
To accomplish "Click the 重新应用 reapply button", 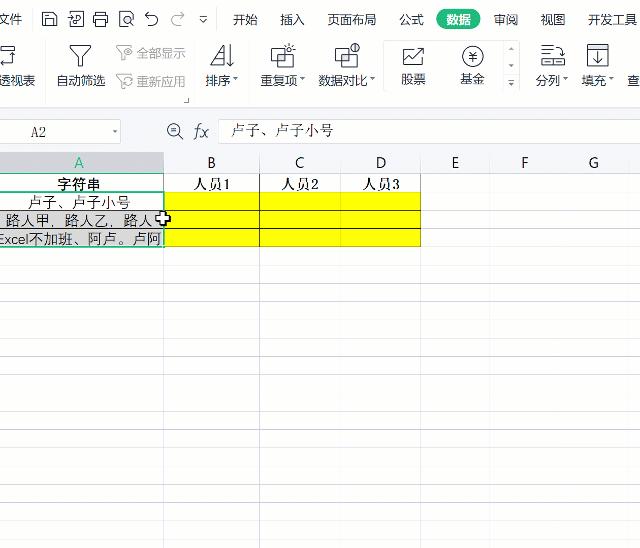I will click(x=151, y=81).
